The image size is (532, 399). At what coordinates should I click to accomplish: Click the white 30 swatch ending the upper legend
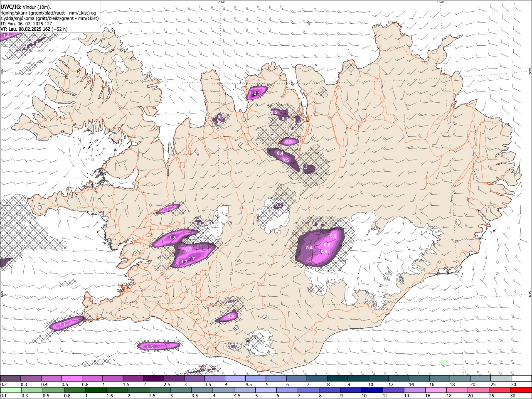pyautogui.click(x=521, y=378)
